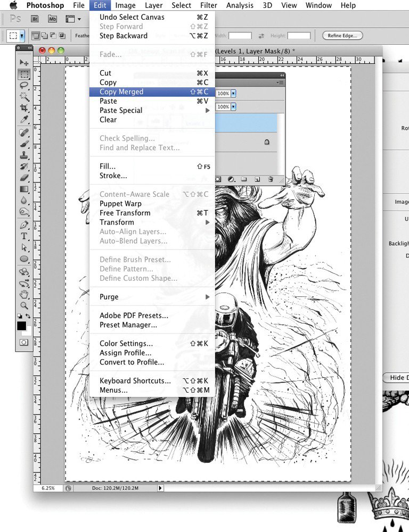Collapse the Layers panel with double arrows

tap(282, 76)
